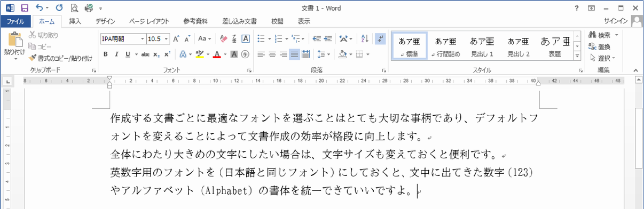
Task: Switch to the デザイン tab
Action: 105,21
